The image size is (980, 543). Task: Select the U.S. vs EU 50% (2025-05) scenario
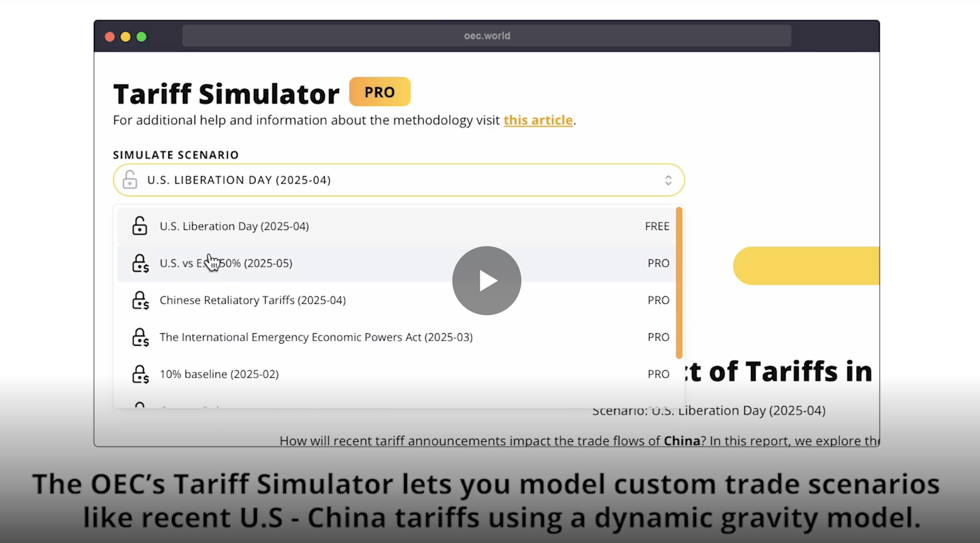coord(225,263)
